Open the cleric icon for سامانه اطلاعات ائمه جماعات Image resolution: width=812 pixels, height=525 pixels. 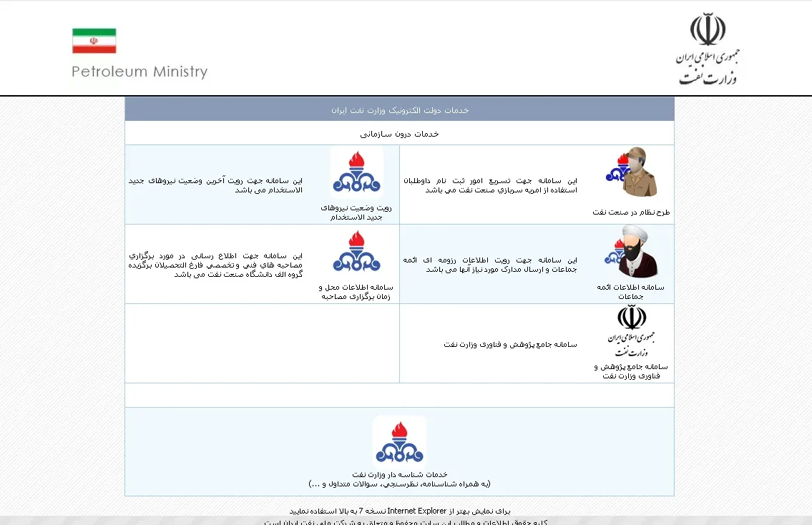click(x=631, y=252)
